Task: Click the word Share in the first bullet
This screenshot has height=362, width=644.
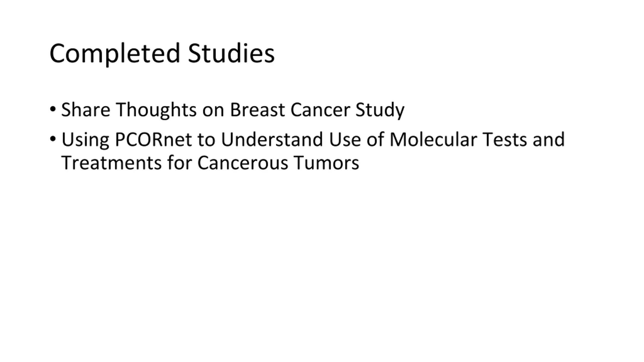Action: (86, 110)
